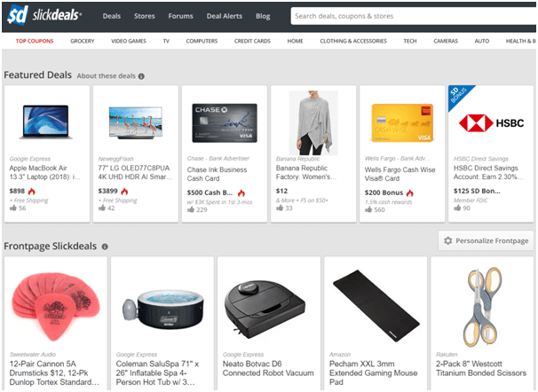Click the Rakuten store label
Image resolution: width=538 pixels, height=392 pixels.
tap(447, 355)
